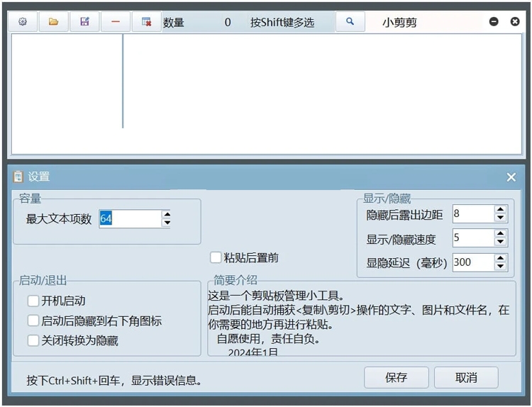
Task: Click the open folder icon
Action: tap(53, 22)
